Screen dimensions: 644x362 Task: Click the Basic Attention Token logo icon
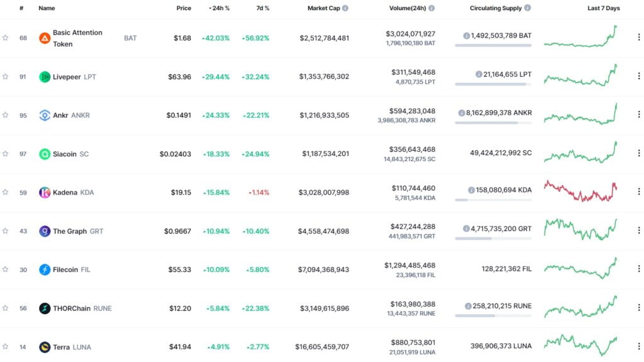tap(45, 38)
